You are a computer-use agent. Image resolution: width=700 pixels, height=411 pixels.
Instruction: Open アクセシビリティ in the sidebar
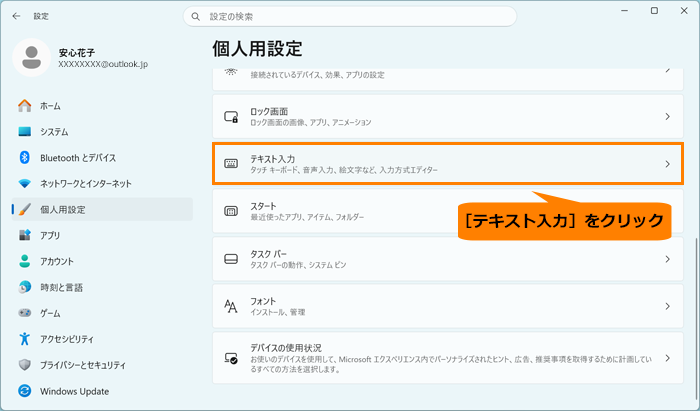tap(102, 339)
